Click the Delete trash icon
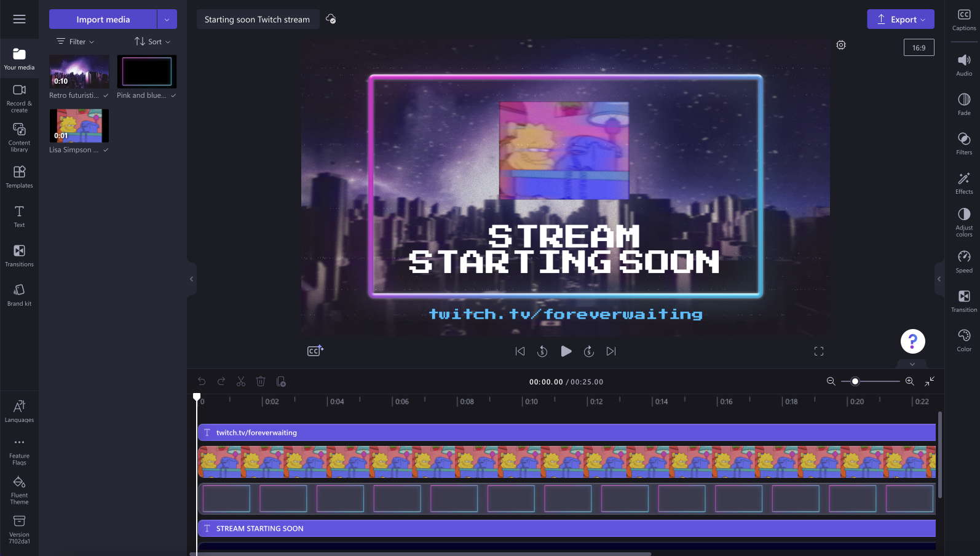The image size is (980, 556). pos(261,381)
